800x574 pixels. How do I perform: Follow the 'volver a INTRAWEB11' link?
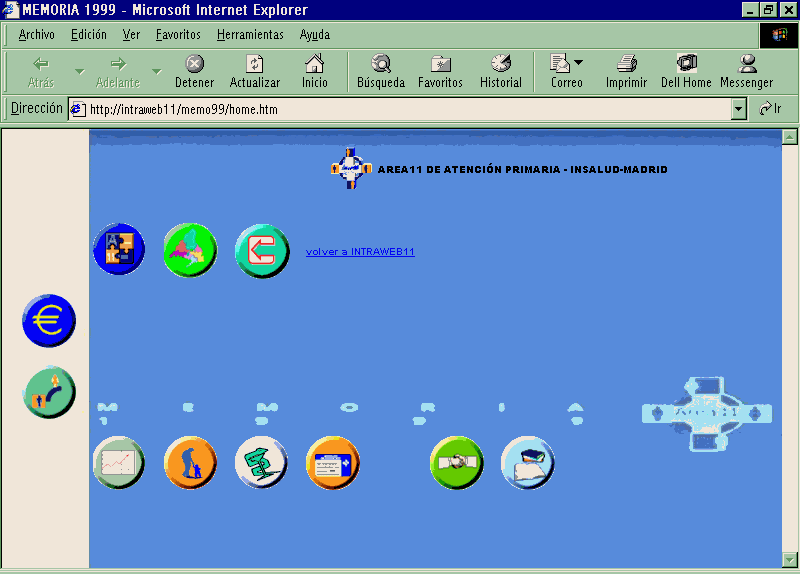[360, 252]
